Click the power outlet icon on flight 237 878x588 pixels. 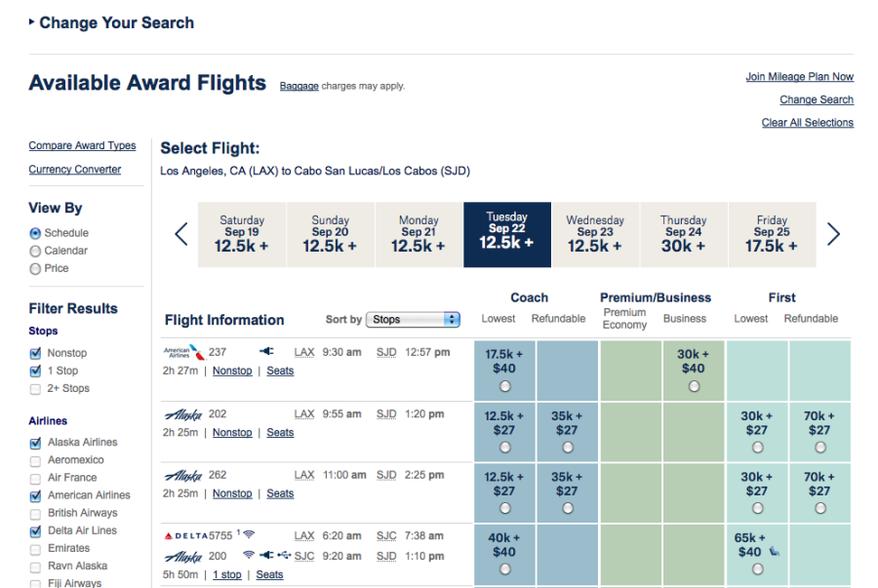266,352
